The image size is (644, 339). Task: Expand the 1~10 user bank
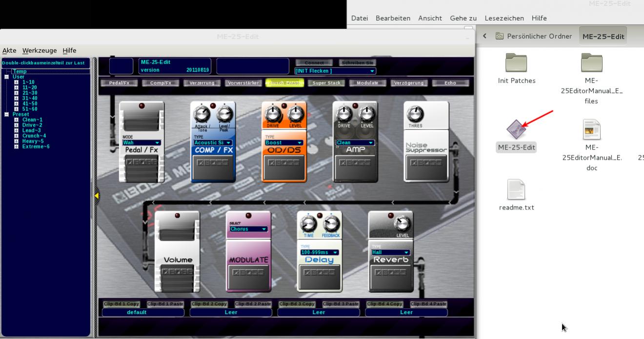(x=16, y=82)
